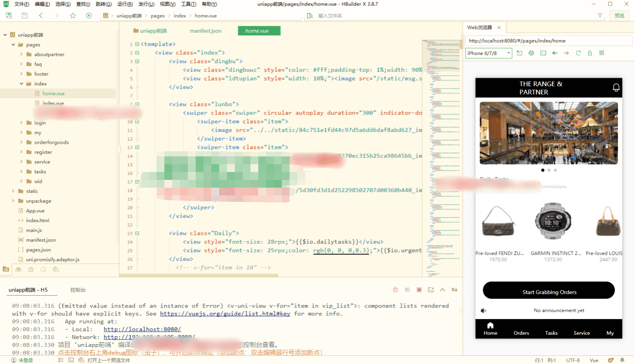Open the browser devtools console icon
This screenshot has height=364, width=634.
click(543, 53)
